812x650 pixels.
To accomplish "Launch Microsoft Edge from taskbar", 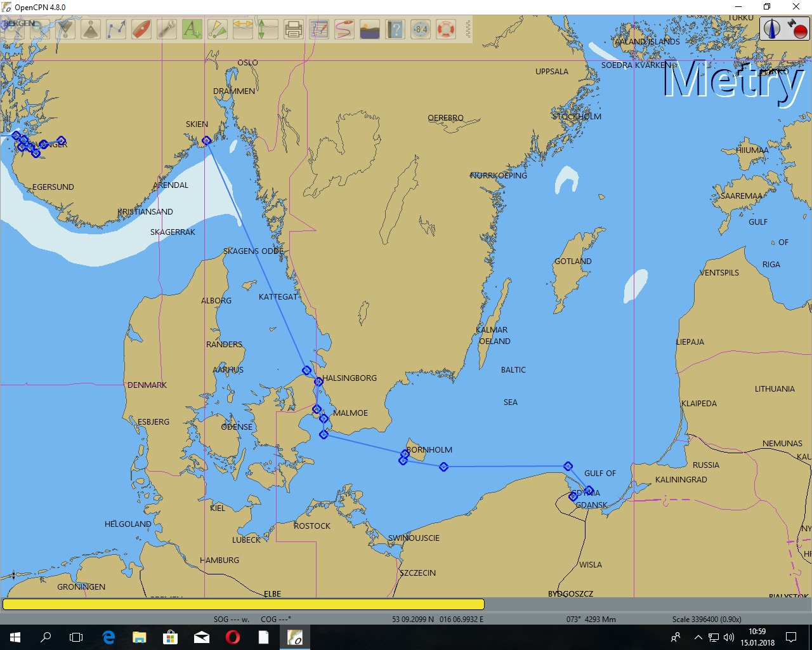I will pyautogui.click(x=108, y=637).
